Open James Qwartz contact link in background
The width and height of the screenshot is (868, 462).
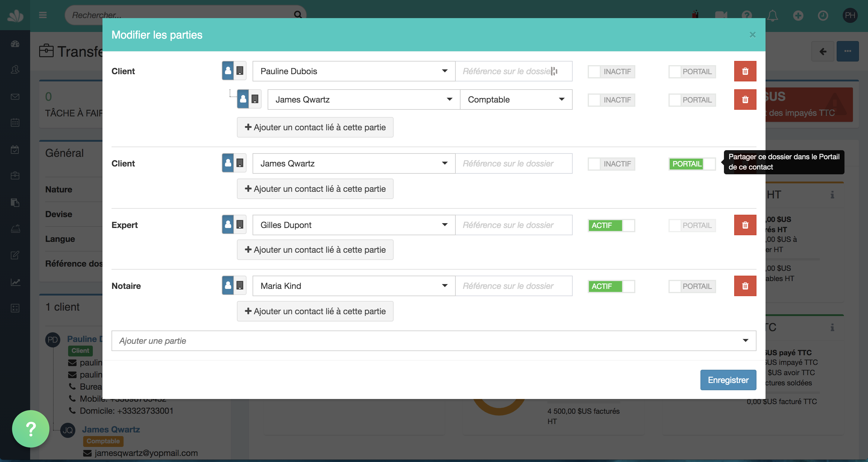click(111, 429)
